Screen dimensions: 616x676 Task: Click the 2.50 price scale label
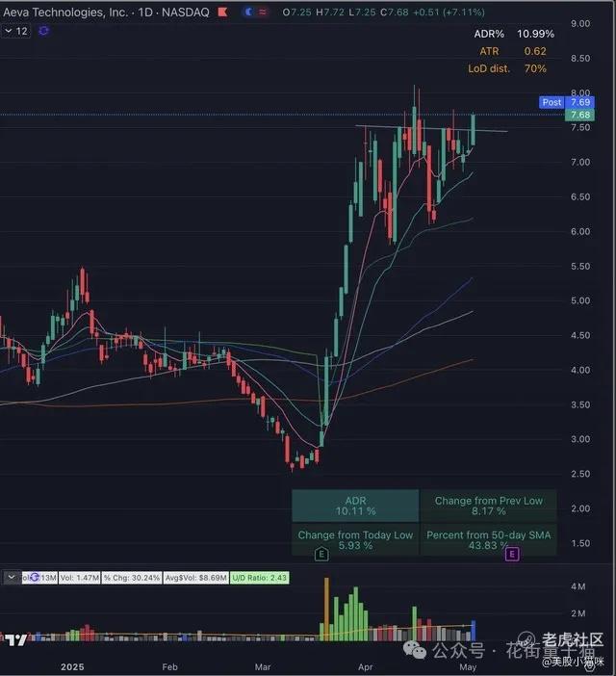click(580, 474)
